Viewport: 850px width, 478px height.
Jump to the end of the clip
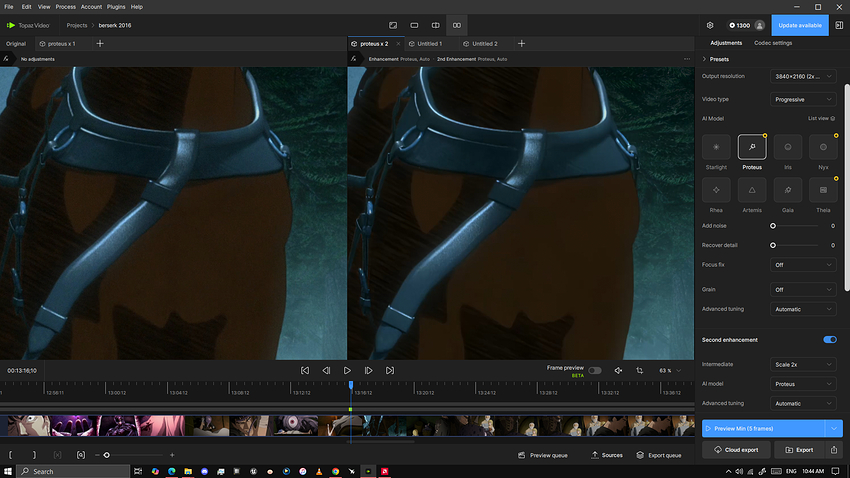point(390,371)
